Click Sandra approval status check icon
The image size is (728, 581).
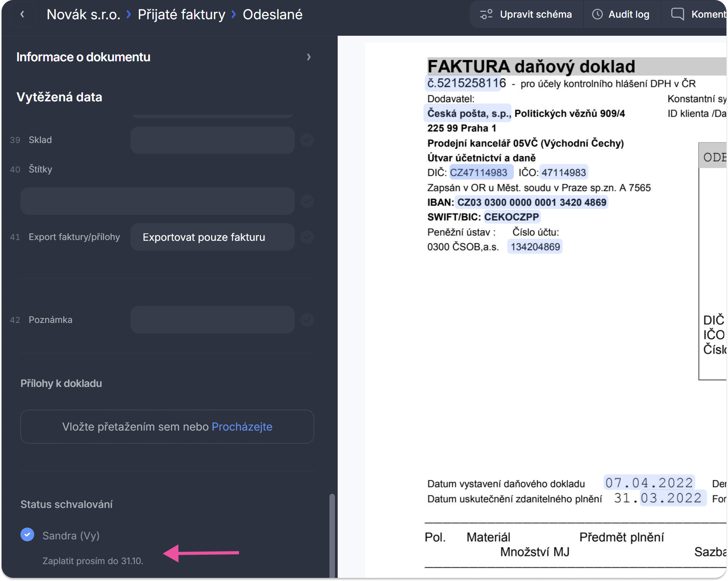[x=27, y=534]
